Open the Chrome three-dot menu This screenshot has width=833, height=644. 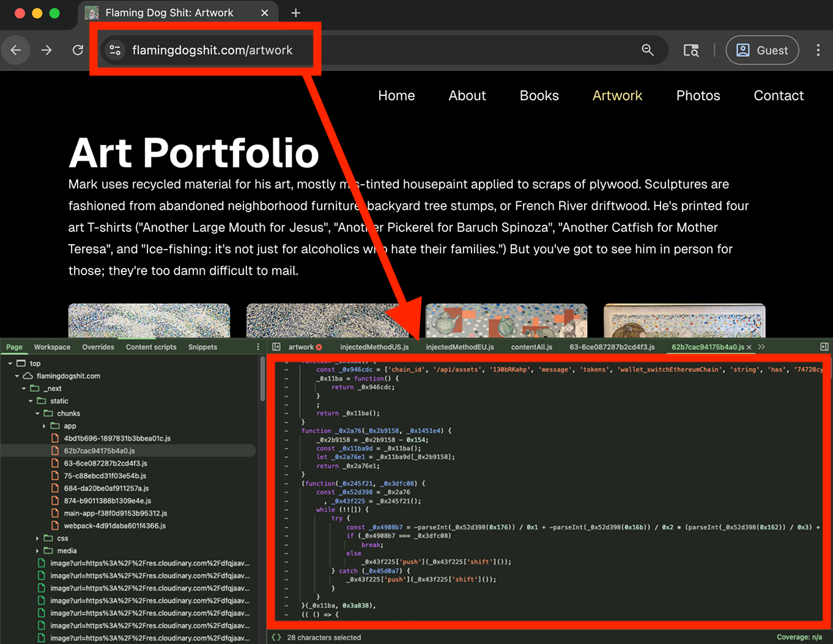pyautogui.click(x=818, y=50)
